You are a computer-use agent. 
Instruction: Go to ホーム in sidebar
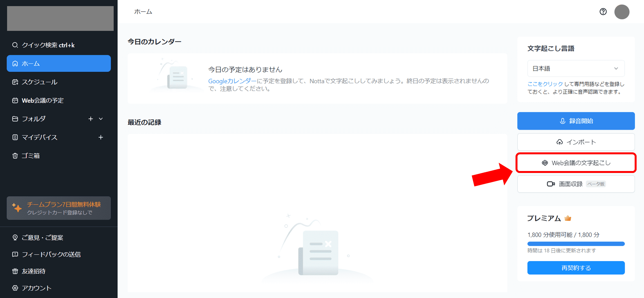pos(59,63)
